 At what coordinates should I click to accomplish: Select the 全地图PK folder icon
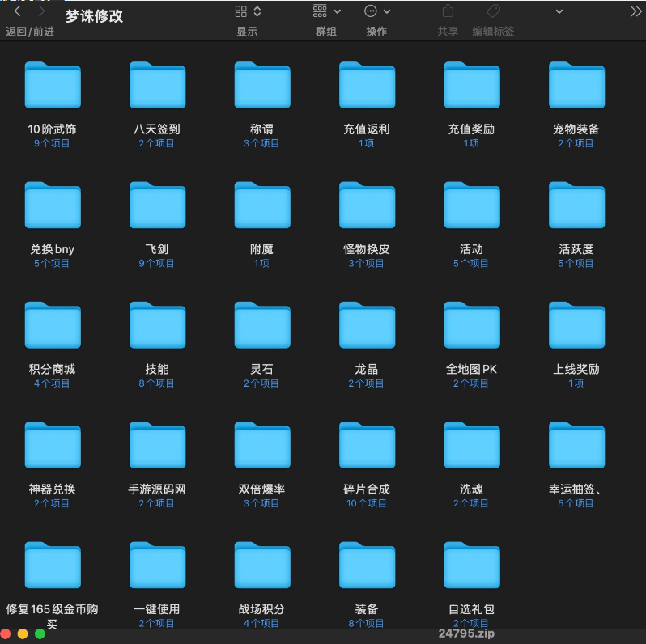pyautogui.click(x=471, y=325)
